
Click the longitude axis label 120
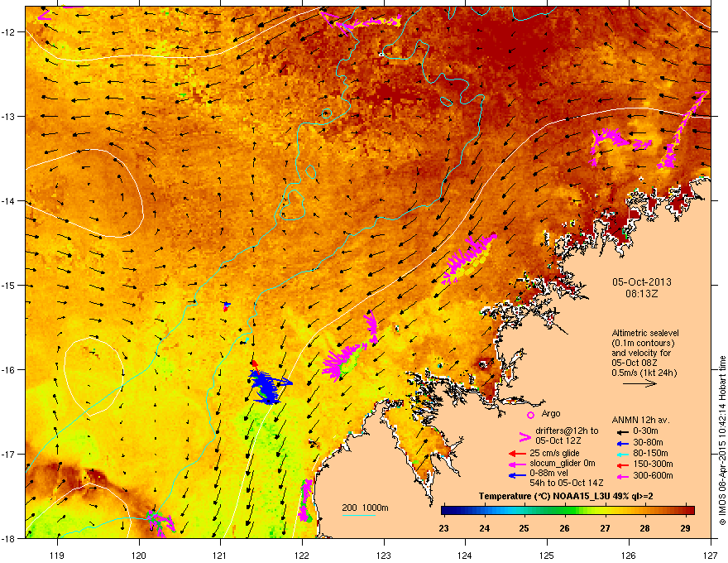[x=139, y=555]
